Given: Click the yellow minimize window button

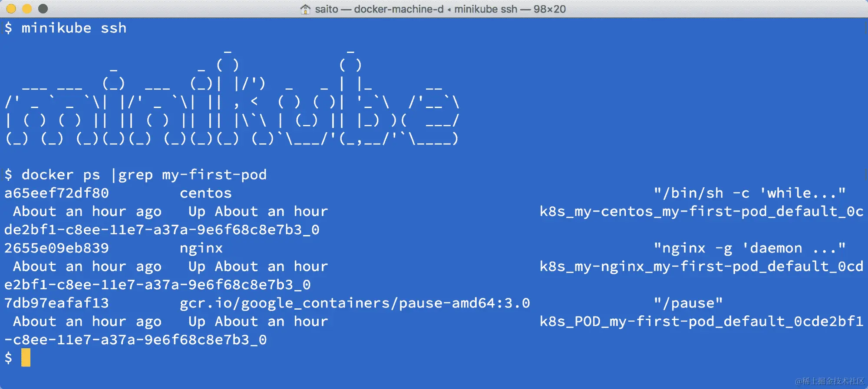Looking at the screenshot, I should click(x=27, y=9).
